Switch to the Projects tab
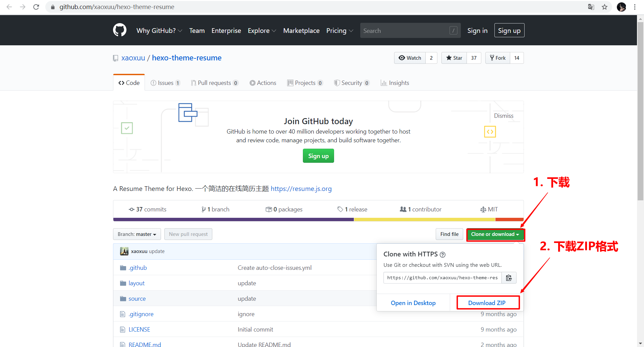This screenshot has width=644, height=347. (x=305, y=83)
